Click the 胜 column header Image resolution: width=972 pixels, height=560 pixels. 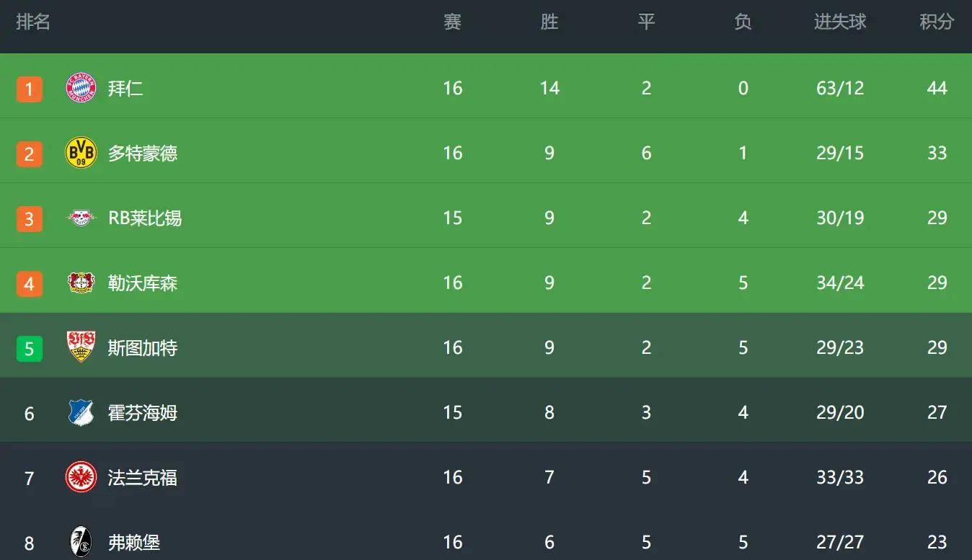(x=549, y=22)
